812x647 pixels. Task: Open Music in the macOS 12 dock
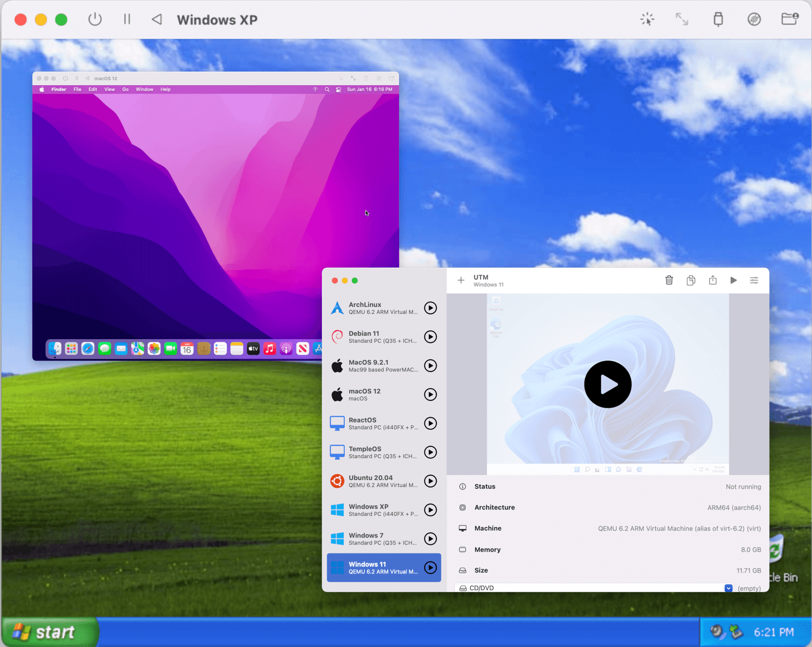(x=270, y=348)
